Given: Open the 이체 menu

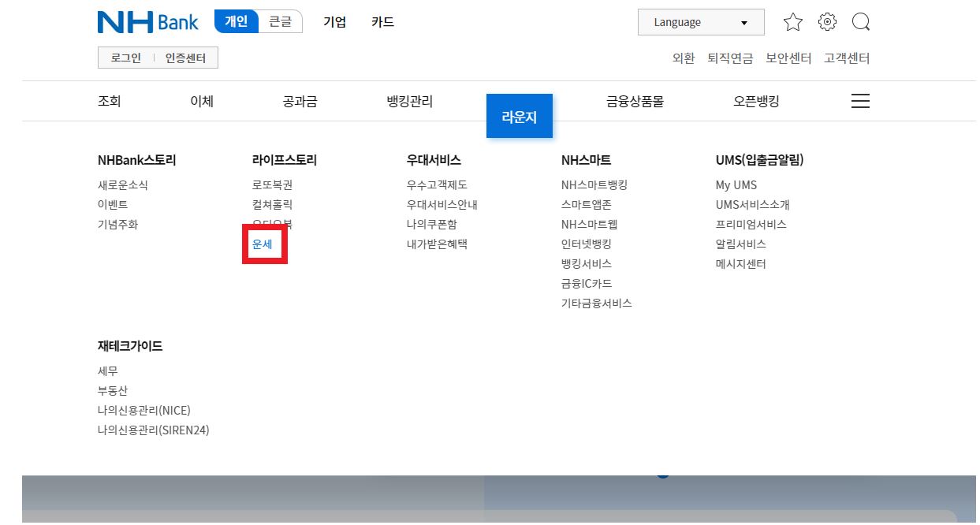Looking at the screenshot, I should pos(202,101).
